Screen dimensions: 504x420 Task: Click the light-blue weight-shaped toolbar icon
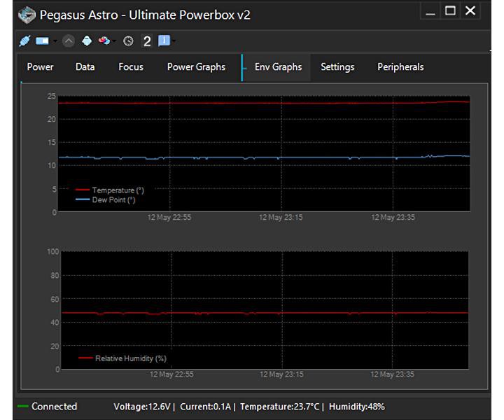click(86, 41)
